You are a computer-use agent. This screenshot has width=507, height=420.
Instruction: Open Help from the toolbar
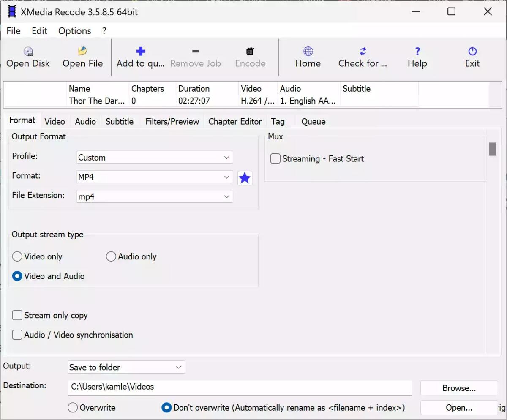point(417,57)
